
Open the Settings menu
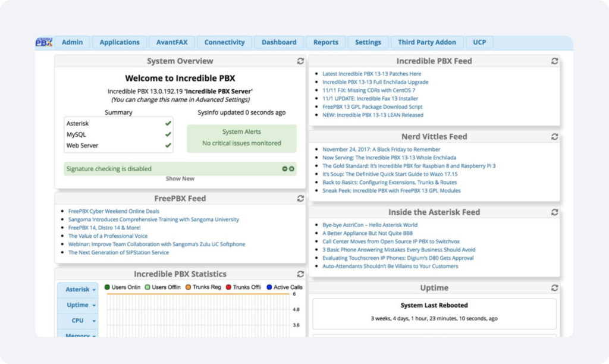coord(368,42)
